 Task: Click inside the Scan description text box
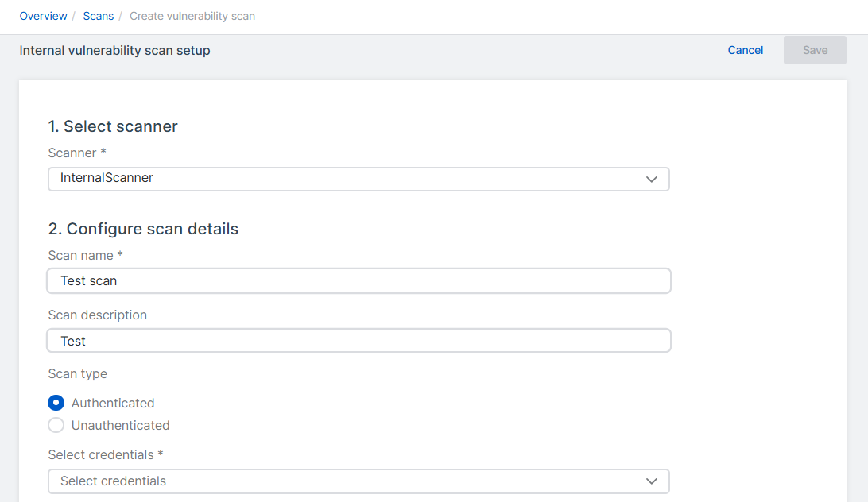point(358,340)
